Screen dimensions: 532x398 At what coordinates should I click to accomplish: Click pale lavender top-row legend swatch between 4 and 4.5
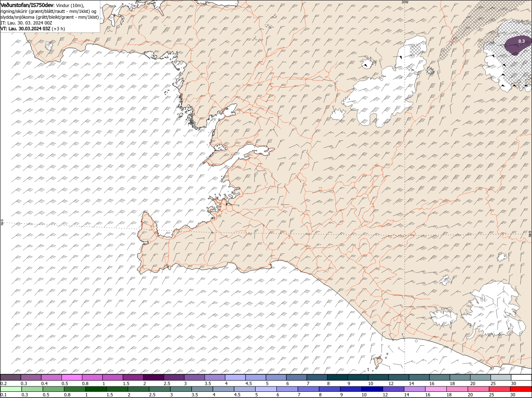click(x=235, y=377)
